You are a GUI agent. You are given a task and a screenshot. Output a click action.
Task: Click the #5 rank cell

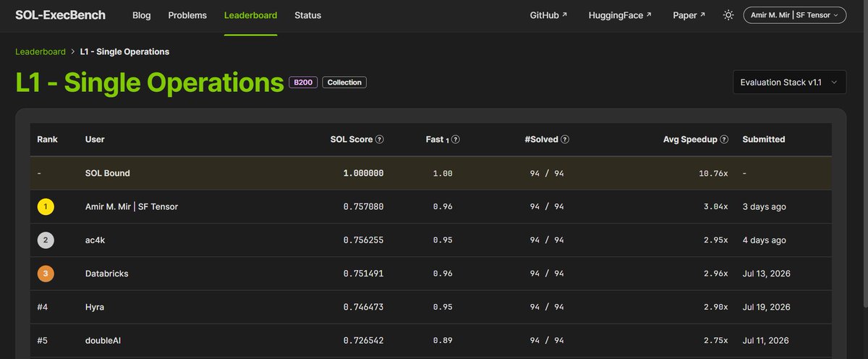click(x=43, y=340)
